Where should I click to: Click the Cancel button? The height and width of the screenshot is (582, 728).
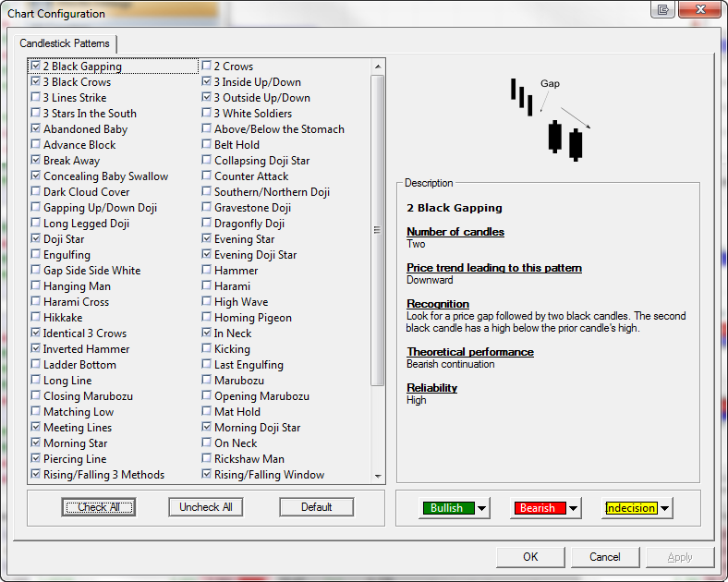click(x=605, y=557)
